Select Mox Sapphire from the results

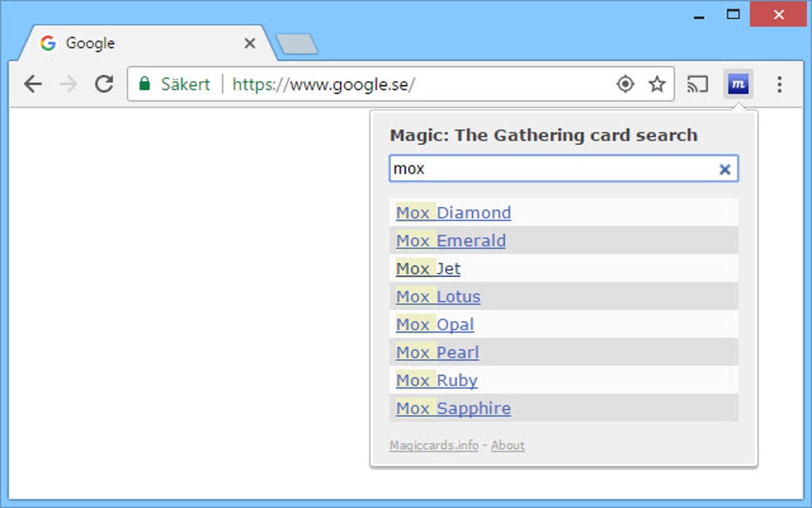click(452, 408)
